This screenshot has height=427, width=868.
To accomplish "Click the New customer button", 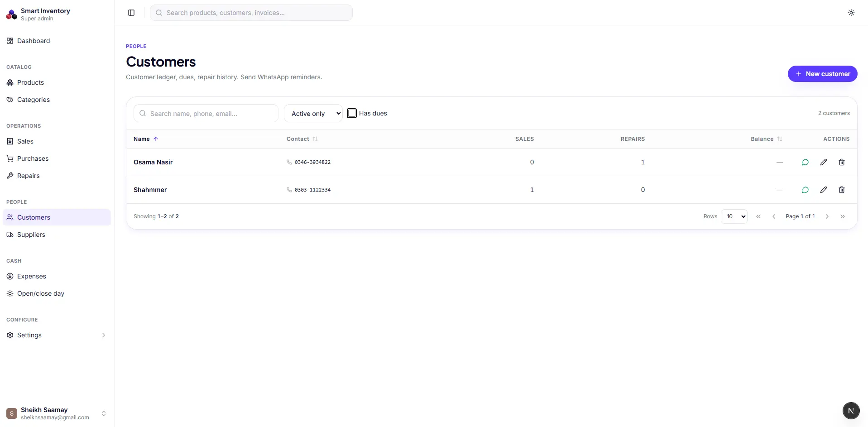I will [x=822, y=74].
